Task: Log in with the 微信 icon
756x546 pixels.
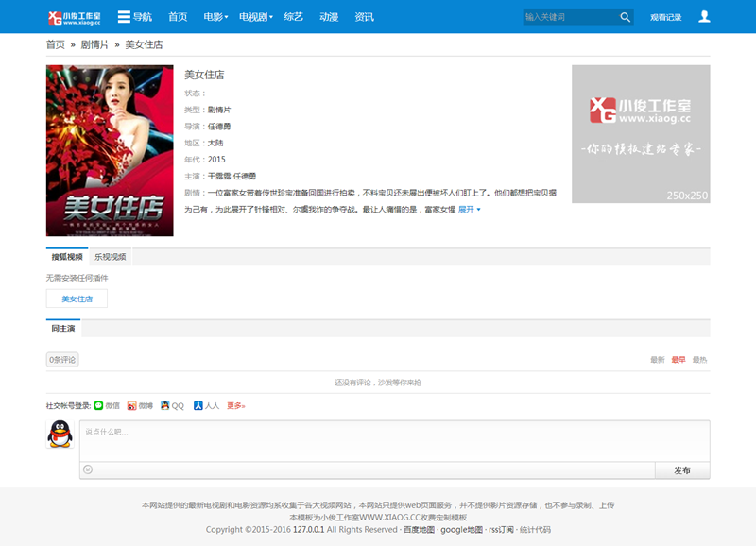Action: [99, 406]
